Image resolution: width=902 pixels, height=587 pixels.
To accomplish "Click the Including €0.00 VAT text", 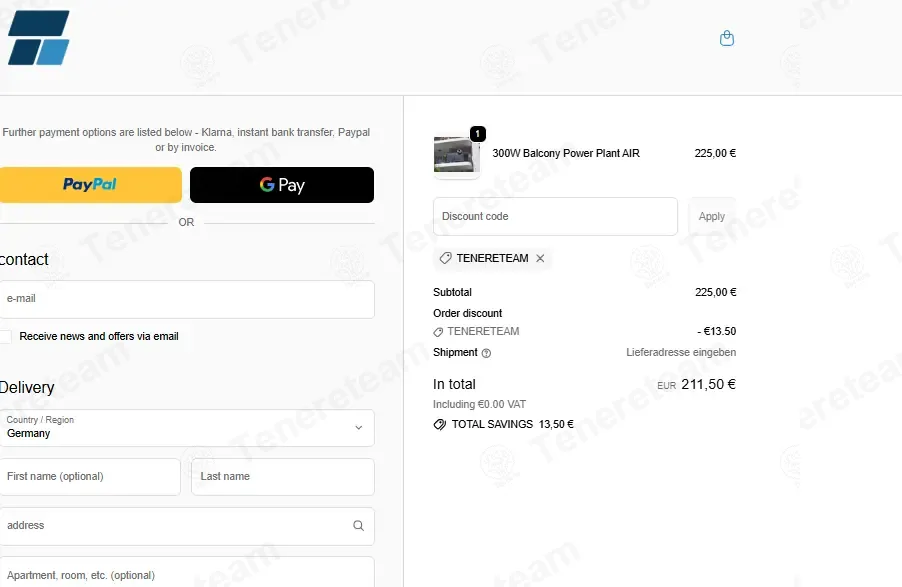I will click(x=479, y=404).
